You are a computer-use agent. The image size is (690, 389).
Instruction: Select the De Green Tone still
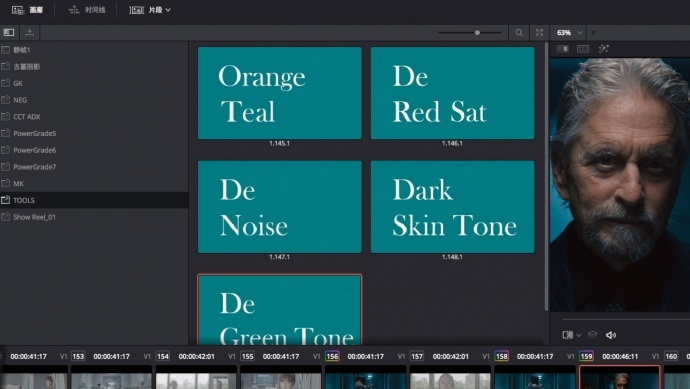tap(280, 310)
